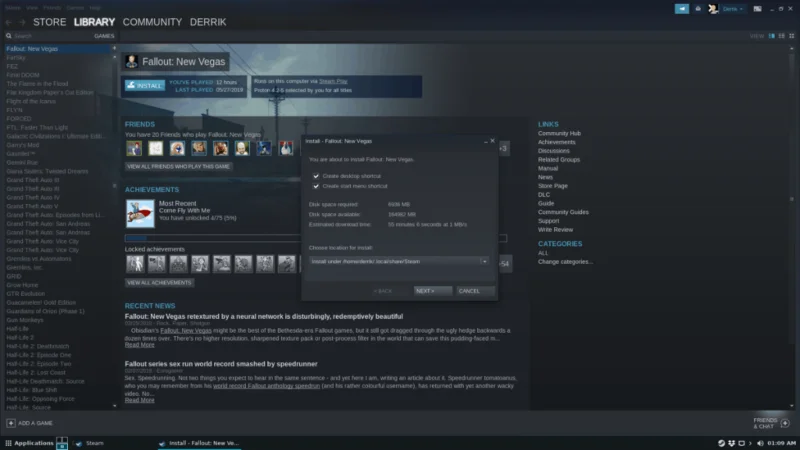
Task: Click the +3 more friends badge
Action: [x=504, y=148]
